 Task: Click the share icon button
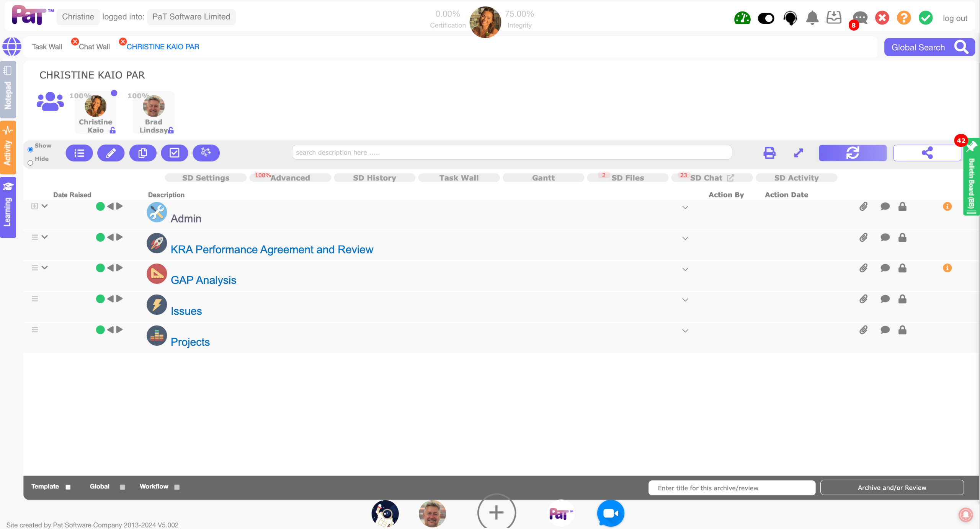pyautogui.click(x=927, y=153)
